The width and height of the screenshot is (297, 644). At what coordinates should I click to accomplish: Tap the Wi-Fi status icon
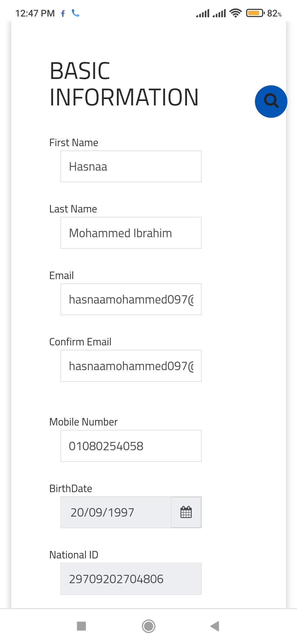pyautogui.click(x=235, y=13)
